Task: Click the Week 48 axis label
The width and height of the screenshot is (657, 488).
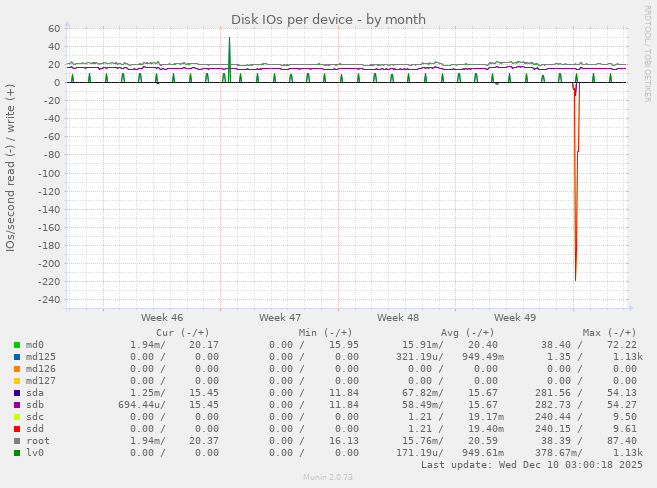Action: click(398, 318)
